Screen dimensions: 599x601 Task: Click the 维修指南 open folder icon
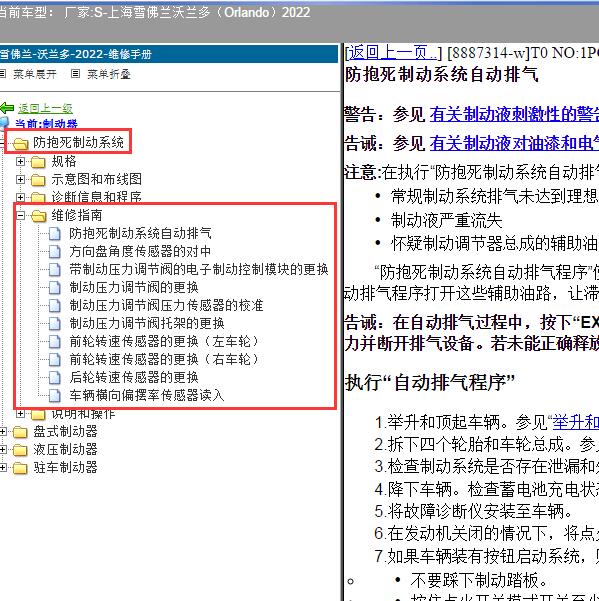point(38,216)
